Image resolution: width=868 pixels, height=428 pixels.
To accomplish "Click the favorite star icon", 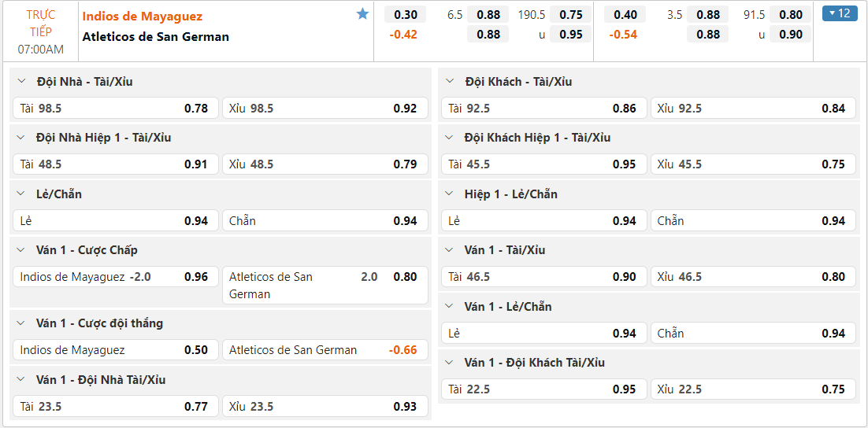I will (x=362, y=14).
